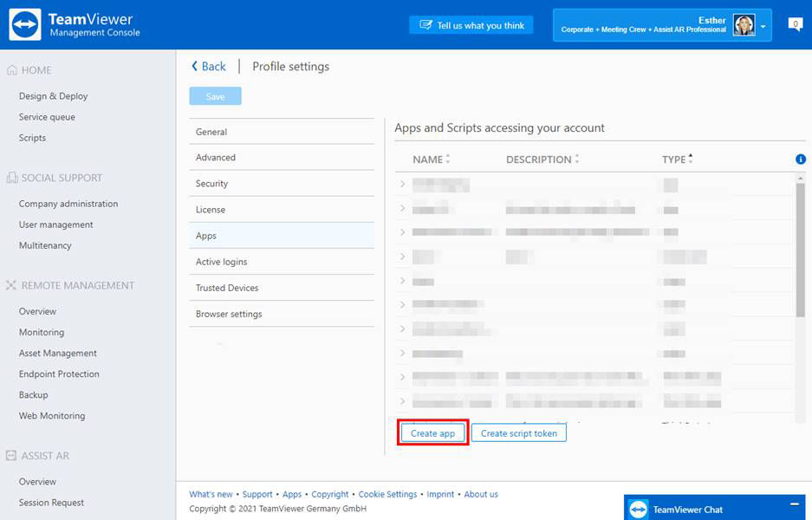Click the TeamViewer logo icon
812x520 pixels.
pos(25,24)
